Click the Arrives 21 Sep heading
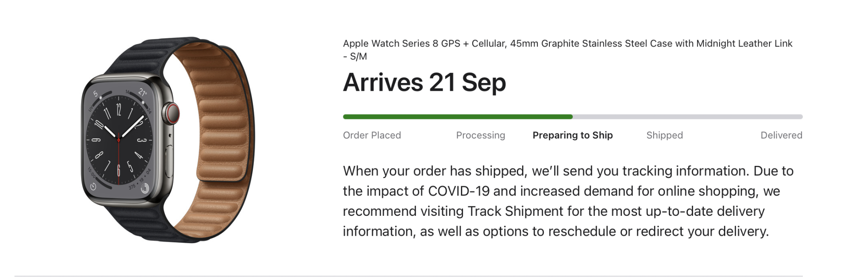 click(x=424, y=82)
